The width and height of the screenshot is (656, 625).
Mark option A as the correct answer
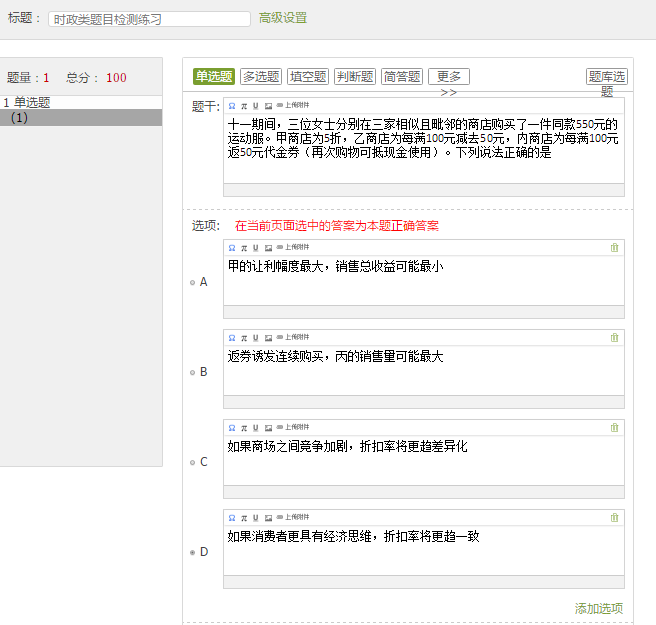(x=193, y=283)
